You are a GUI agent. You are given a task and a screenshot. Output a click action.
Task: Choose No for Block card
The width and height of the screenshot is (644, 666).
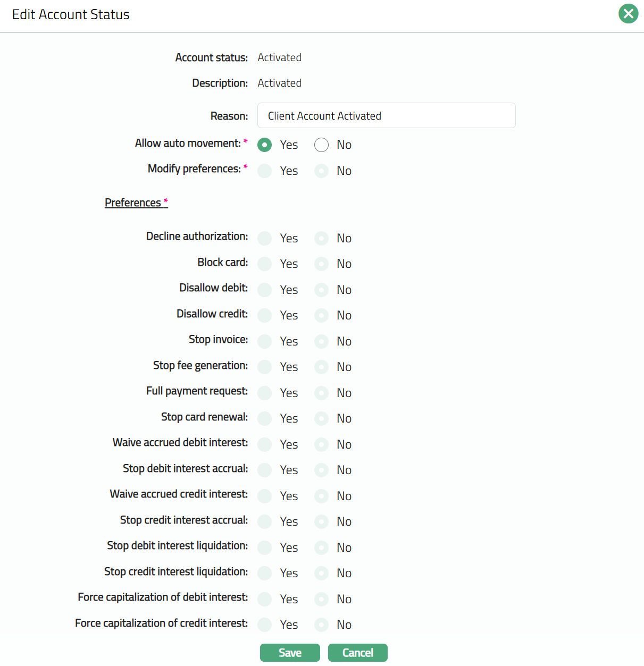(x=321, y=264)
